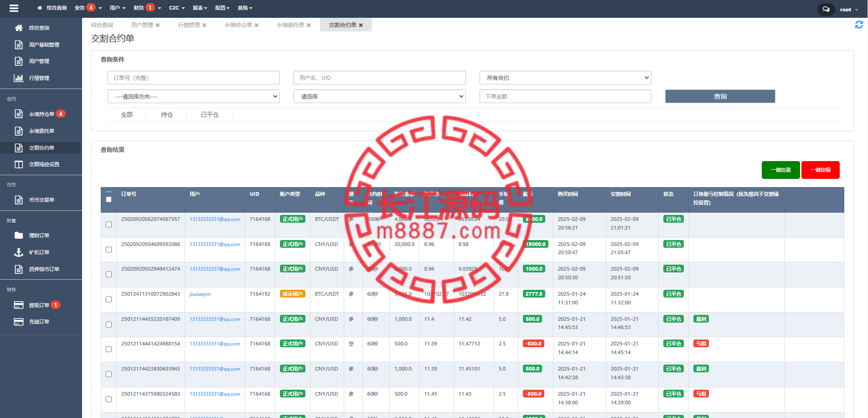The image size is (868, 418).
Task: Toggle the select-all checkbox in table header
Action: click(108, 199)
